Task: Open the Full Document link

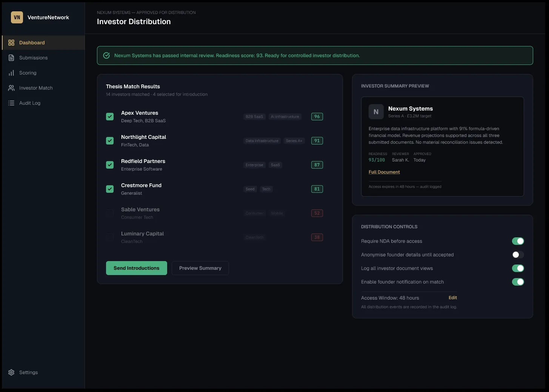Action: click(384, 172)
